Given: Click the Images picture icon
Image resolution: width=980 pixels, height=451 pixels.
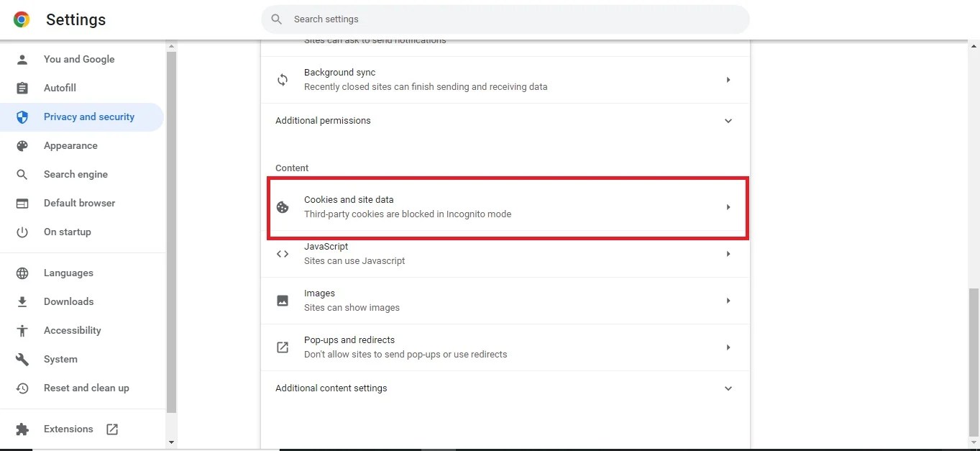Looking at the screenshot, I should pos(283,300).
